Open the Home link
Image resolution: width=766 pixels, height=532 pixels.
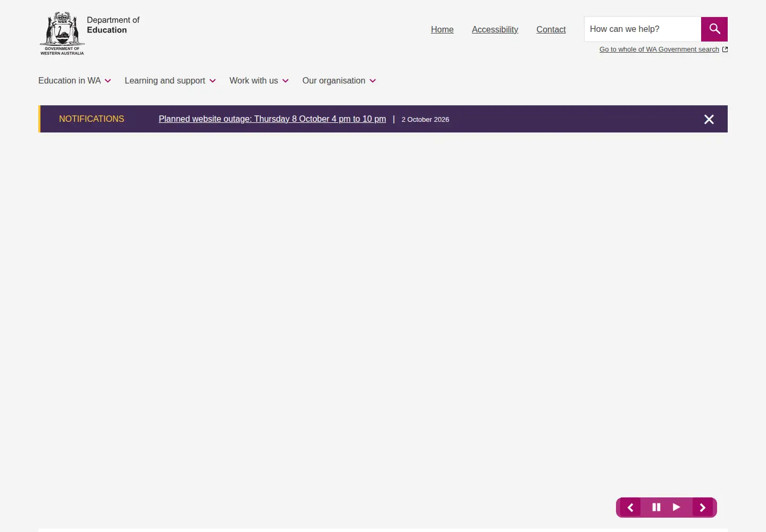point(442,30)
